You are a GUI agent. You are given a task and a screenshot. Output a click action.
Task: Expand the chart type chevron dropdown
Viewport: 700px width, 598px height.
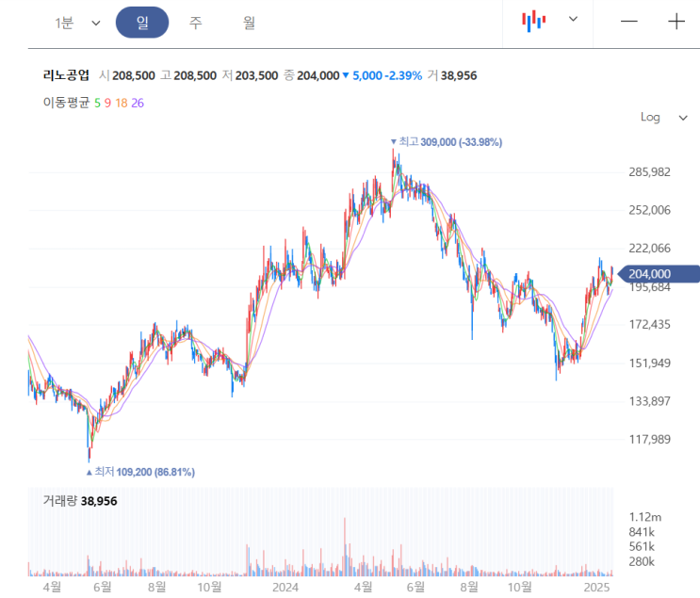pyautogui.click(x=573, y=20)
